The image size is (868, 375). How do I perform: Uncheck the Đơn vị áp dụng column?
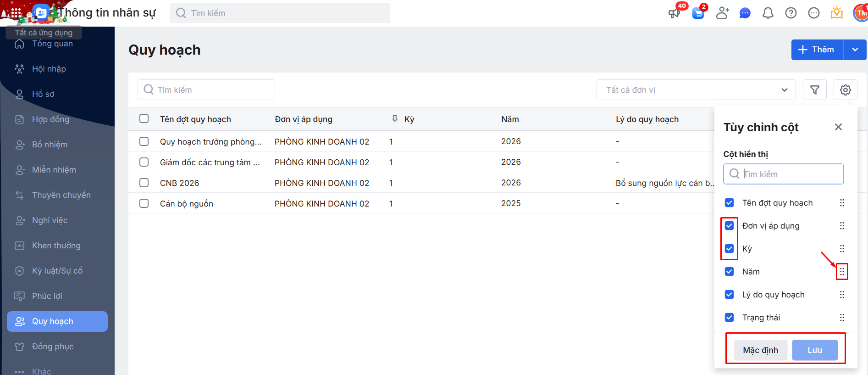pyautogui.click(x=729, y=226)
